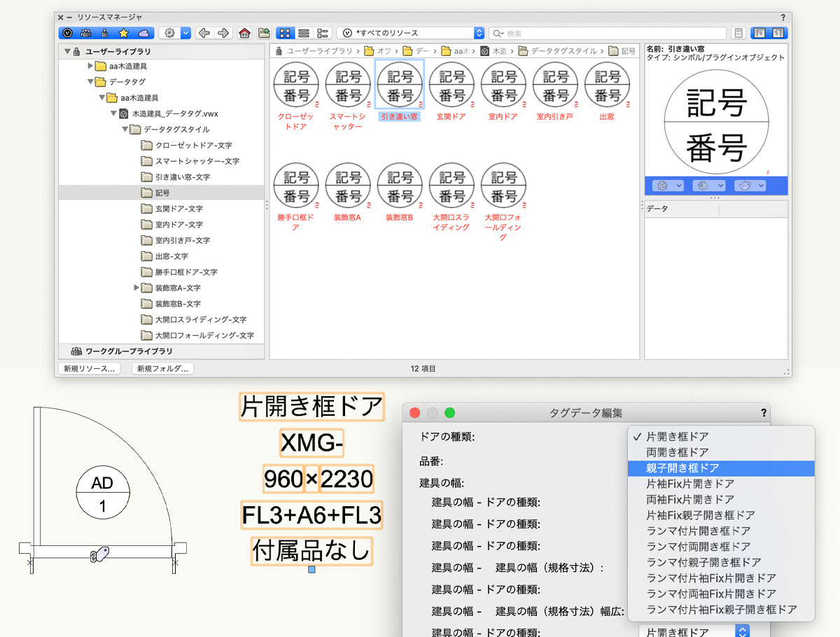
Task: Click the list panel icon beside search field
Action: tap(738, 33)
